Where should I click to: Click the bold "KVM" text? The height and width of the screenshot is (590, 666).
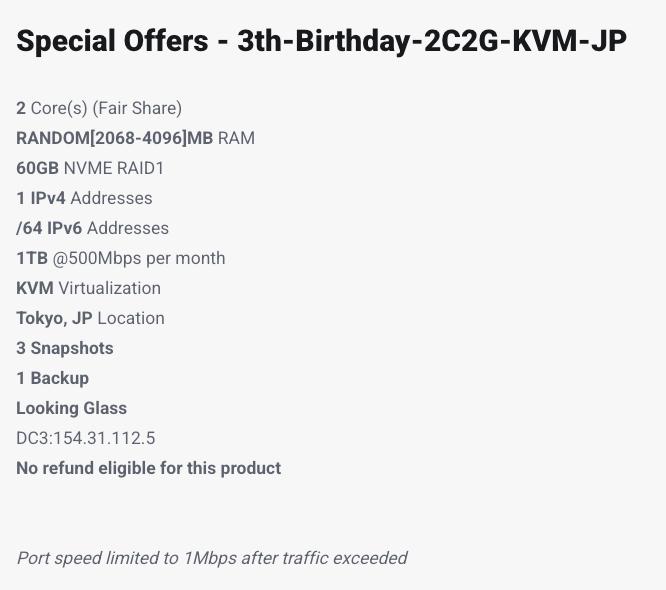(x=35, y=288)
